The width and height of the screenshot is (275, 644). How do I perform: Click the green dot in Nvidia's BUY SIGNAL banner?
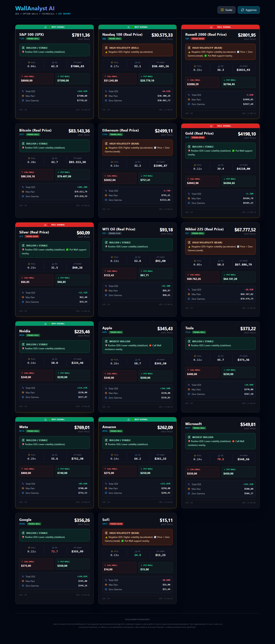pyautogui.click(x=49, y=324)
